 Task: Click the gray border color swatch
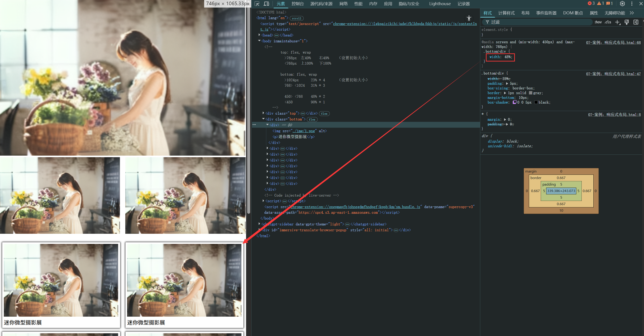click(530, 93)
